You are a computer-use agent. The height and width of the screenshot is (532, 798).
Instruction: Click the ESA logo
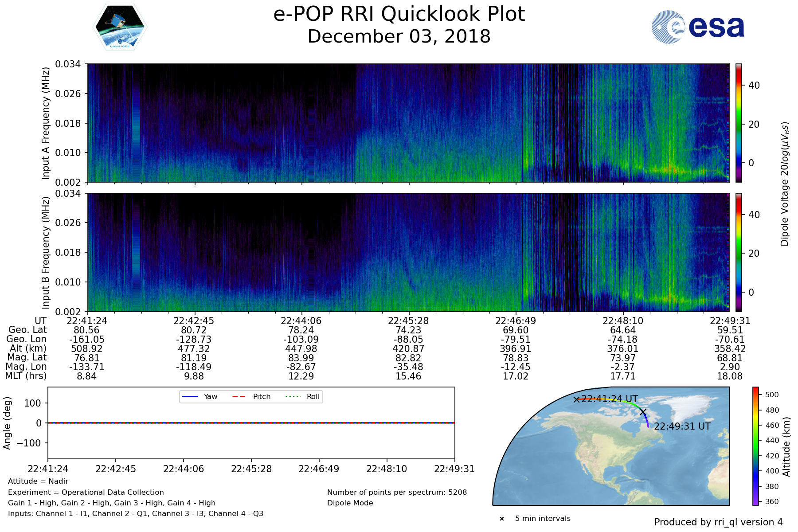click(698, 27)
